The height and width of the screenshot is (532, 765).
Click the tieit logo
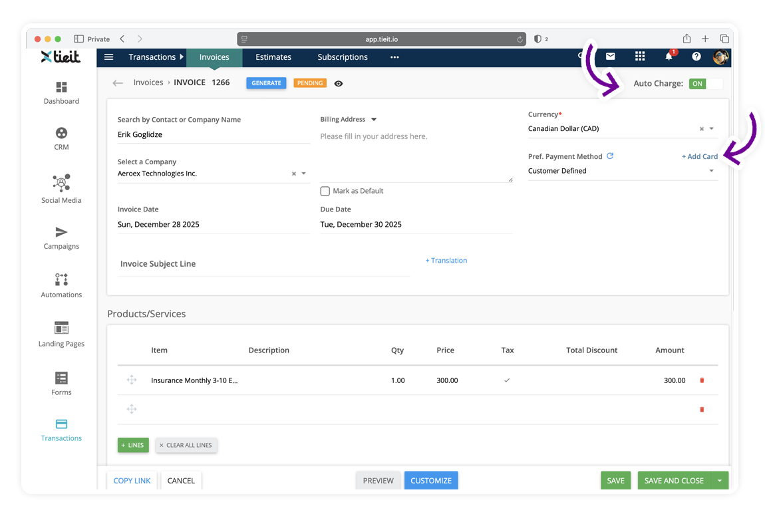pyautogui.click(x=61, y=57)
